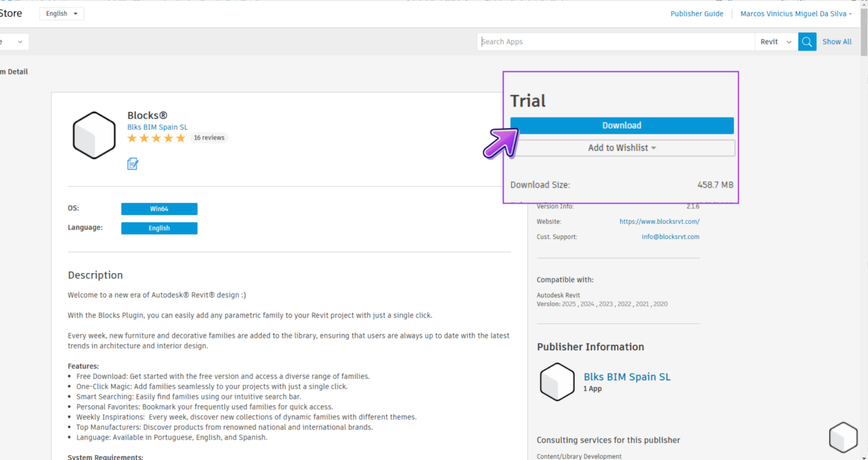
Task: Click the Win64 OS badge
Action: [159, 209]
